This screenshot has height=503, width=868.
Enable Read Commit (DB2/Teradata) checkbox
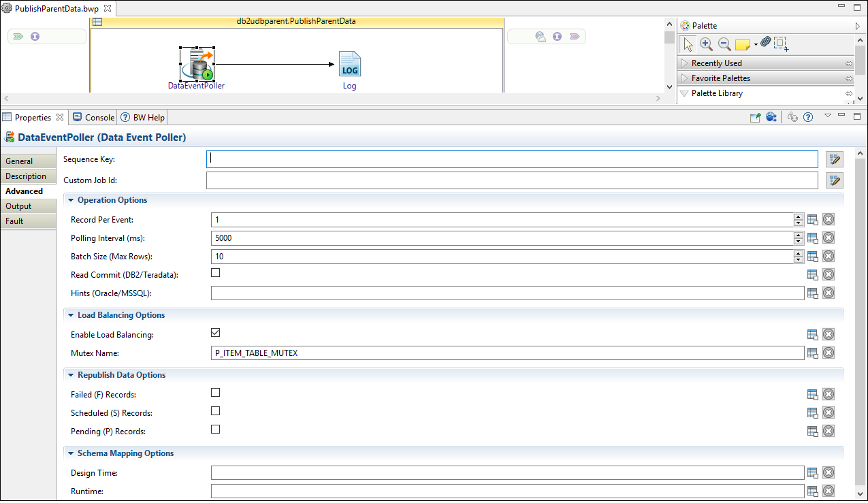click(x=216, y=272)
